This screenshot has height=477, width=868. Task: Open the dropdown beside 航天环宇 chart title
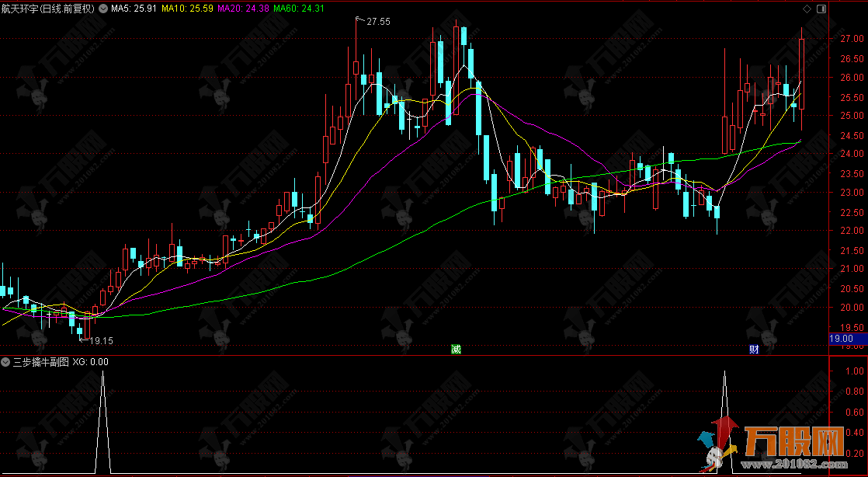102,9
